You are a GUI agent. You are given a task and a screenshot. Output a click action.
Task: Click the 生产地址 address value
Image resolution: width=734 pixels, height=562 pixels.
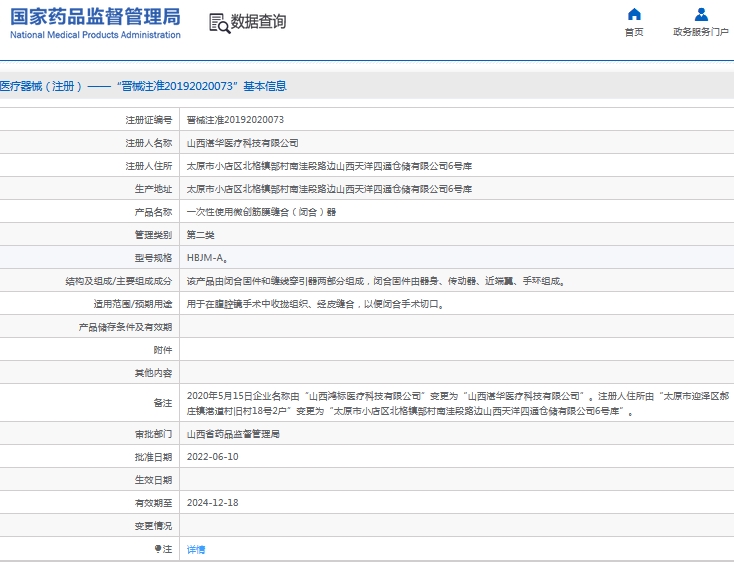(329, 189)
